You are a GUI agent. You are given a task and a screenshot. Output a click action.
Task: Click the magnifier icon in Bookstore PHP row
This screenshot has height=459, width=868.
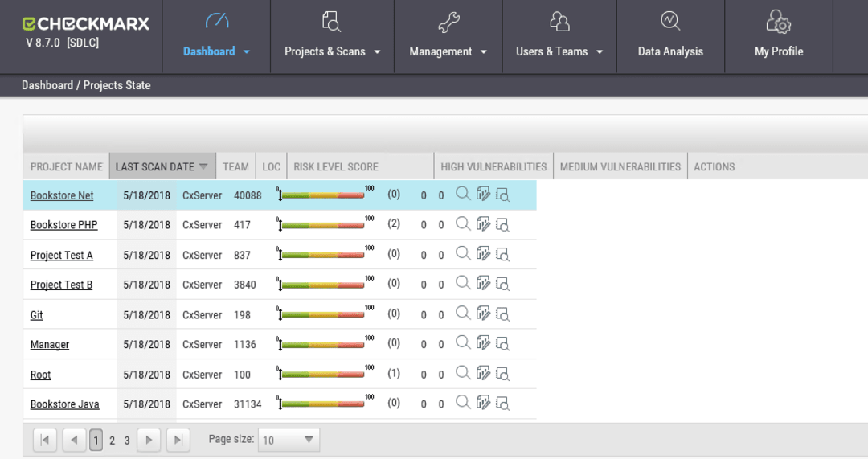pyautogui.click(x=463, y=223)
